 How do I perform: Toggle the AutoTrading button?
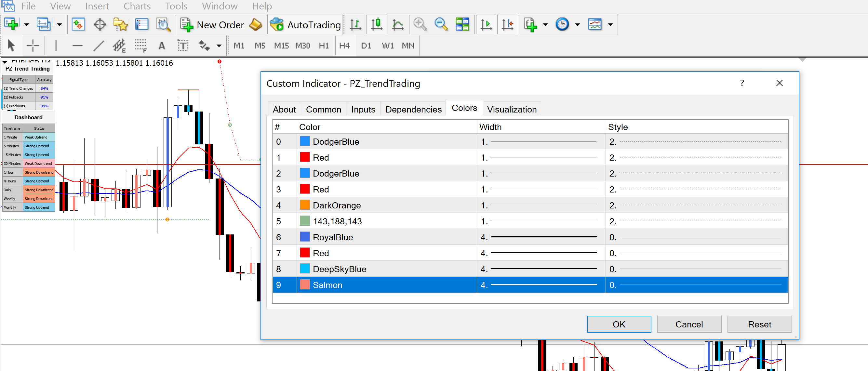coord(305,25)
